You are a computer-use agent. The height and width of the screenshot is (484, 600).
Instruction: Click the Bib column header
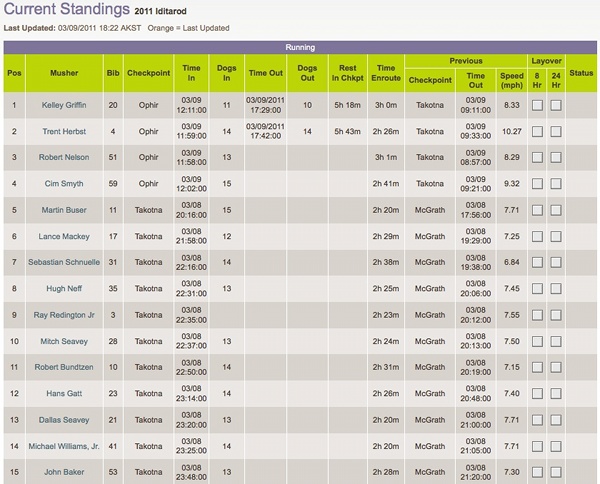[x=113, y=73]
